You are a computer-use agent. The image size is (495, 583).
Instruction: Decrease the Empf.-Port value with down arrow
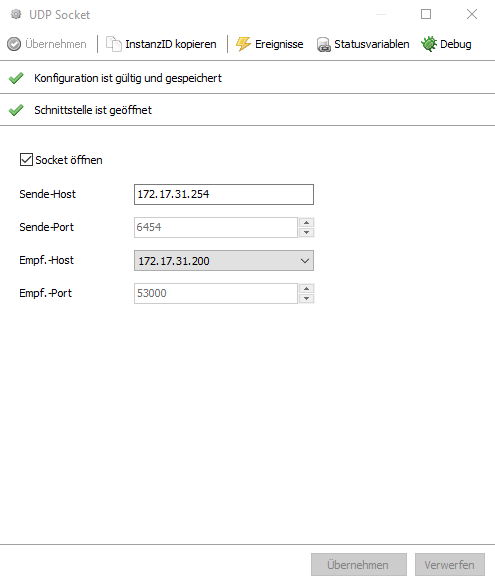(307, 298)
